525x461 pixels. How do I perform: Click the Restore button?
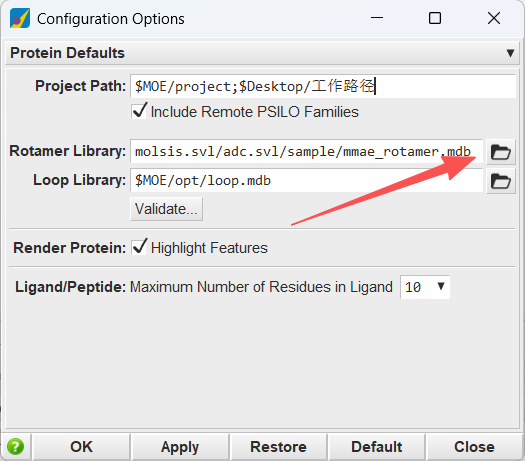(x=278, y=447)
